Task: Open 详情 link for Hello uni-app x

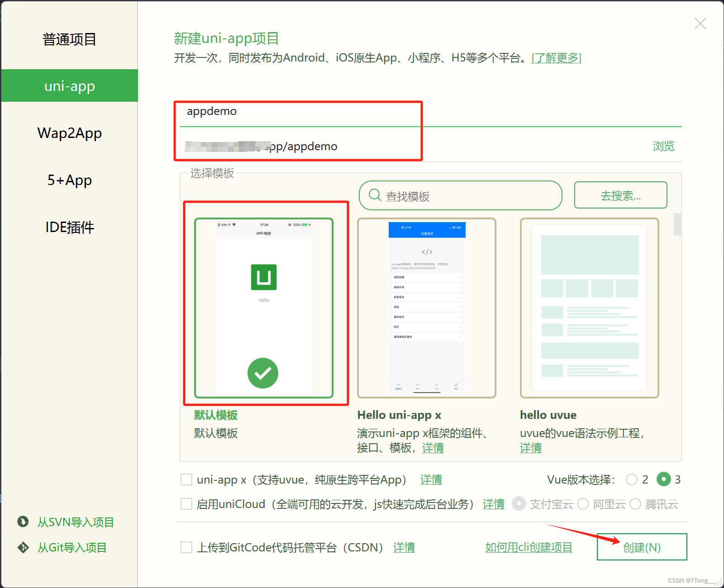Action: [x=433, y=448]
